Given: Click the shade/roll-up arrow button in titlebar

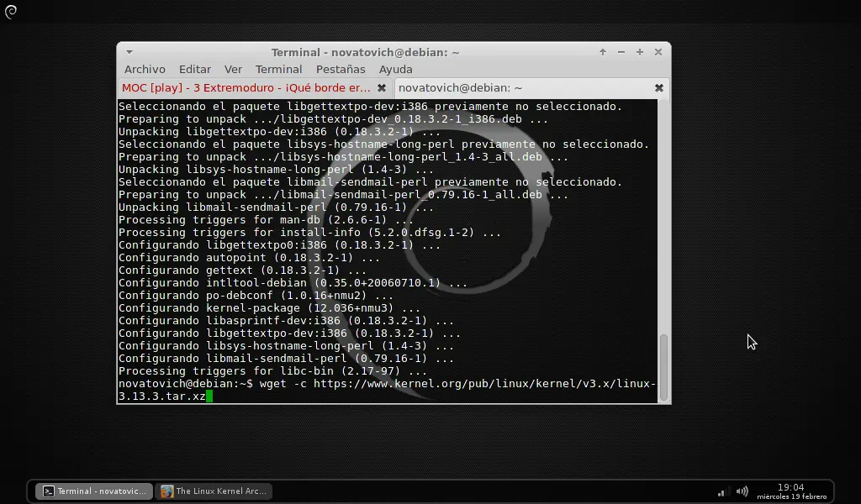Looking at the screenshot, I should click(x=603, y=52).
